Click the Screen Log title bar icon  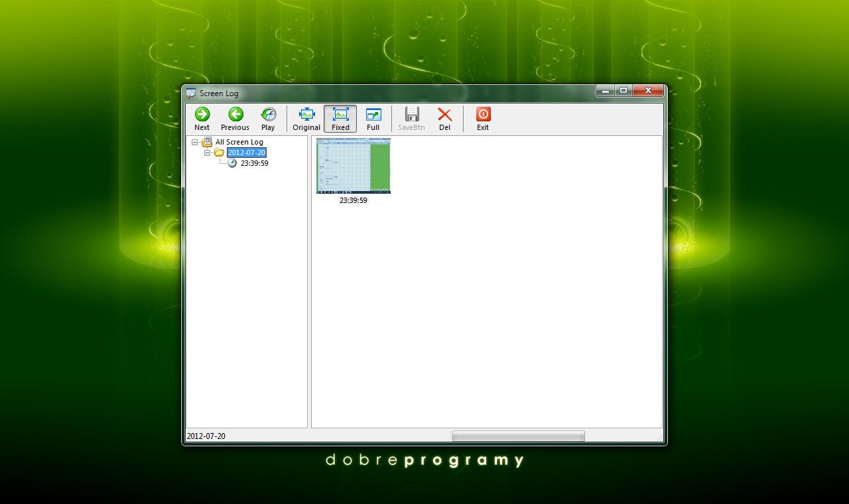tap(191, 94)
